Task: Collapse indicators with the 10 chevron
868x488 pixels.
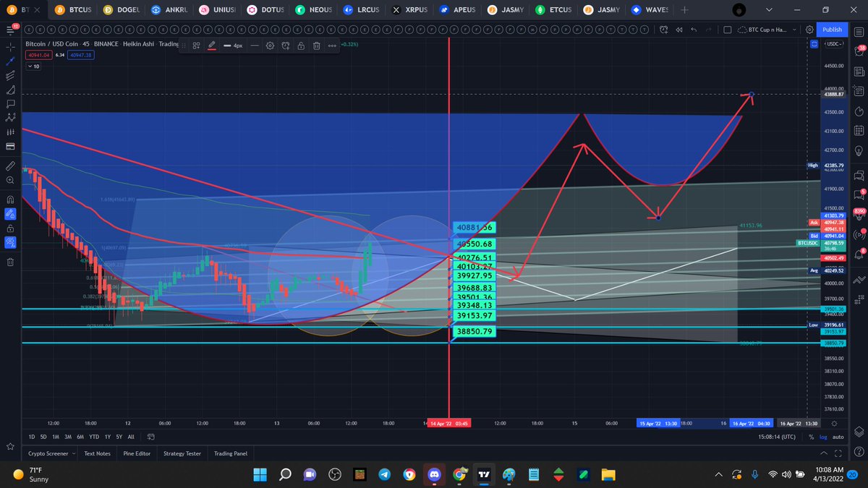Action: point(33,66)
